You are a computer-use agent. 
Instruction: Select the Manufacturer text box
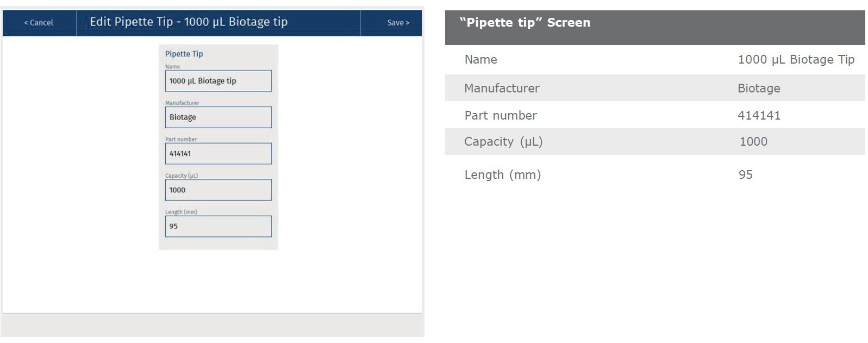(x=218, y=117)
